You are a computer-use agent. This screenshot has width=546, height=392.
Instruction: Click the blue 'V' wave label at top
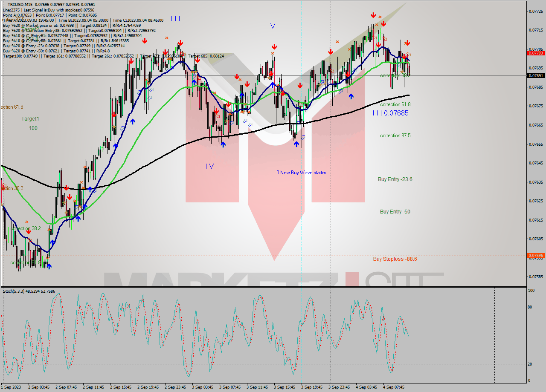pos(273,26)
